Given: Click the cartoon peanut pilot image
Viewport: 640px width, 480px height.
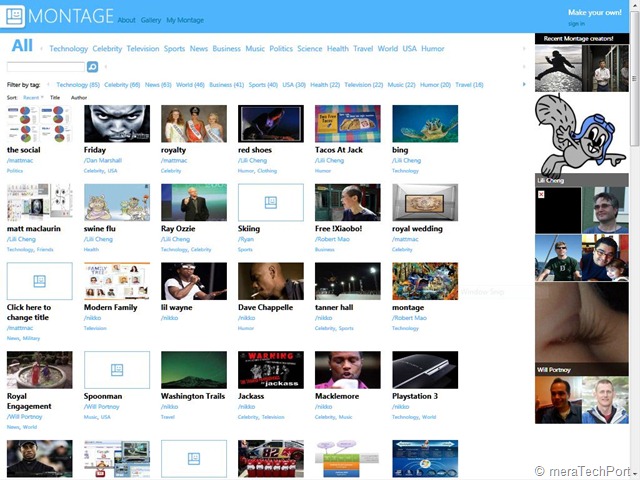Looking at the screenshot, I should pos(582,135).
